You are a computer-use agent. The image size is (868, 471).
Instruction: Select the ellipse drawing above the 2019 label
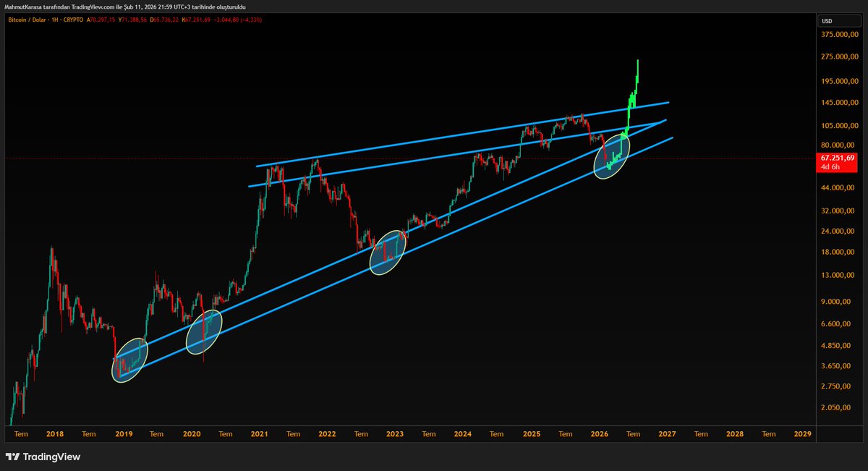point(130,360)
